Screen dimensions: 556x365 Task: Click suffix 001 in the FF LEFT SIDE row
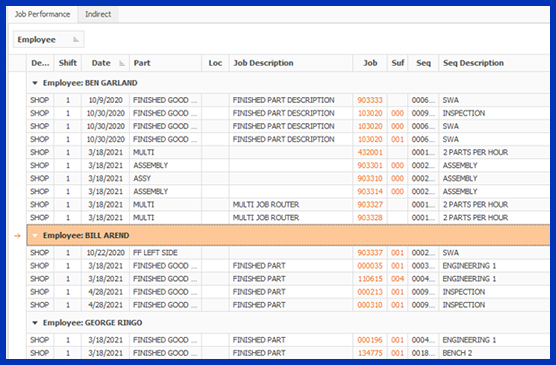pyautogui.click(x=397, y=253)
